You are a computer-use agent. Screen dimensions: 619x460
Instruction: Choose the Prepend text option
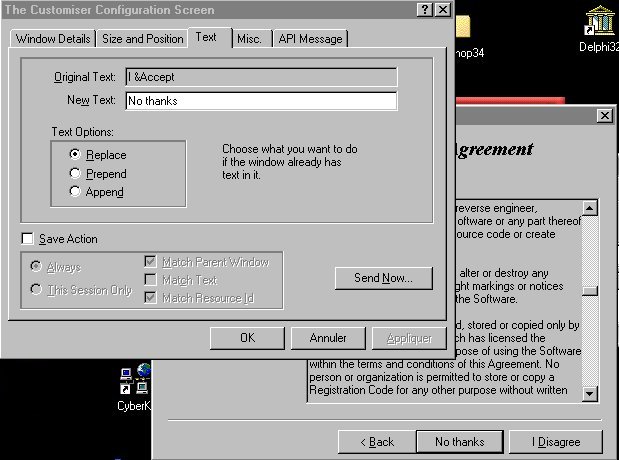pyautogui.click(x=75, y=174)
